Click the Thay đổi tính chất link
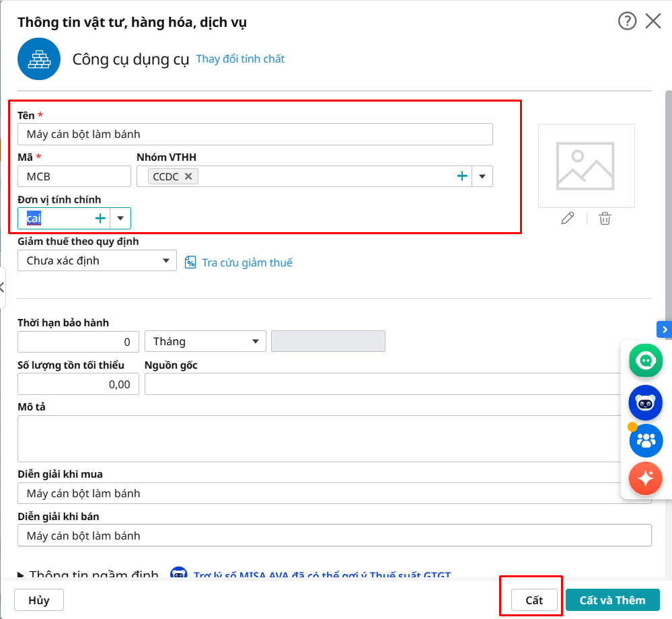Screen dimensions: 672x619 click(240, 59)
